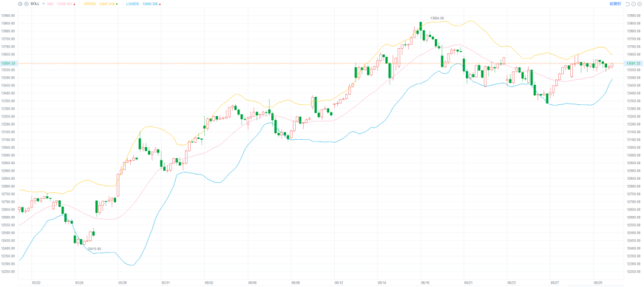Click the 06/02 date label
Screen dimensions: 644x287
[209, 283]
